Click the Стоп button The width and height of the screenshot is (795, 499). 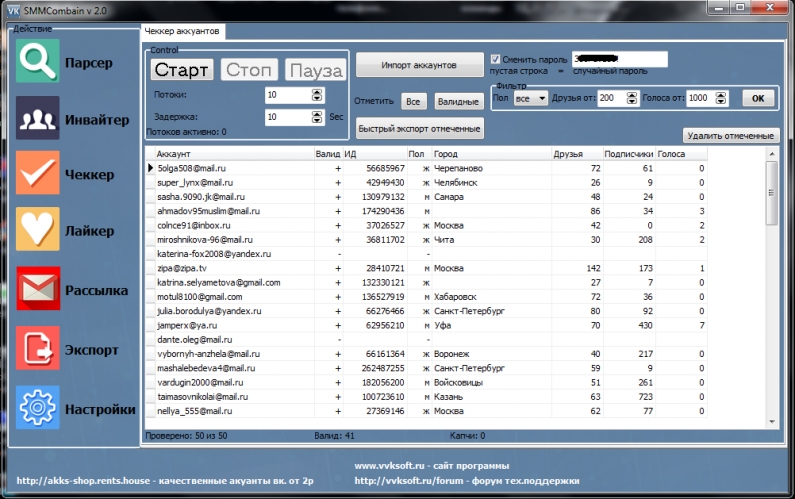249,69
